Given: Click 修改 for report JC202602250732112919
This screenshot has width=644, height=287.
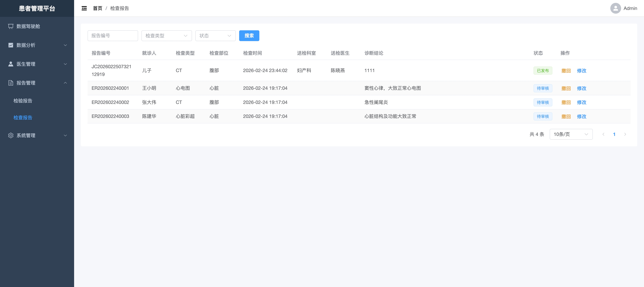Looking at the screenshot, I should pos(582,71).
